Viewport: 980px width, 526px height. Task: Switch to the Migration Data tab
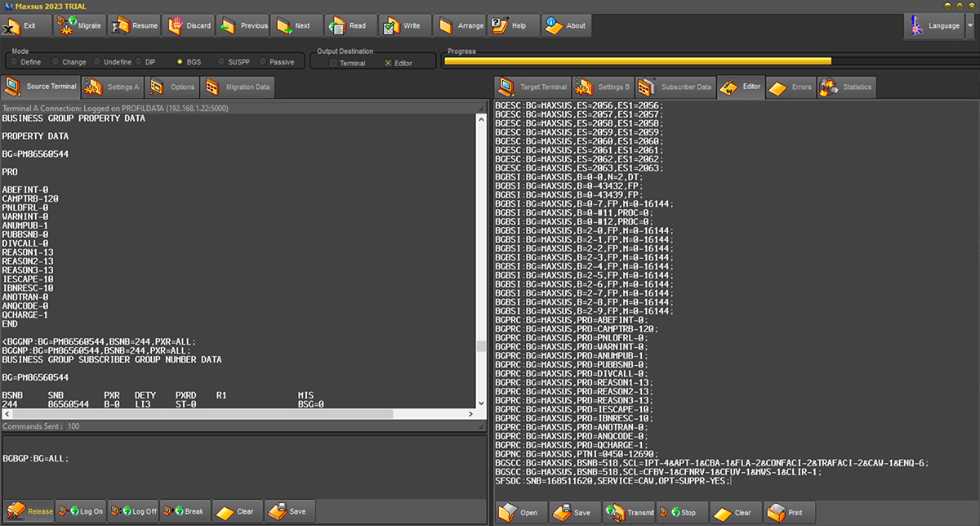(x=237, y=87)
